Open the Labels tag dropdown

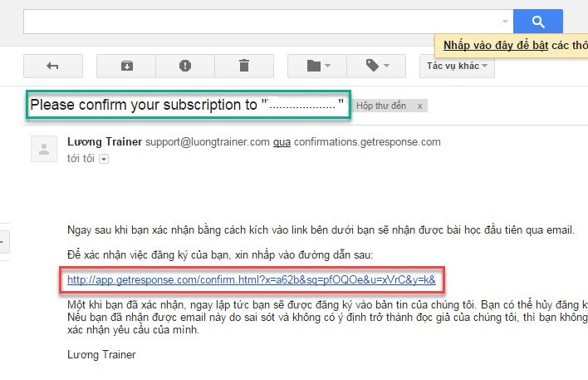pyautogui.click(x=376, y=66)
